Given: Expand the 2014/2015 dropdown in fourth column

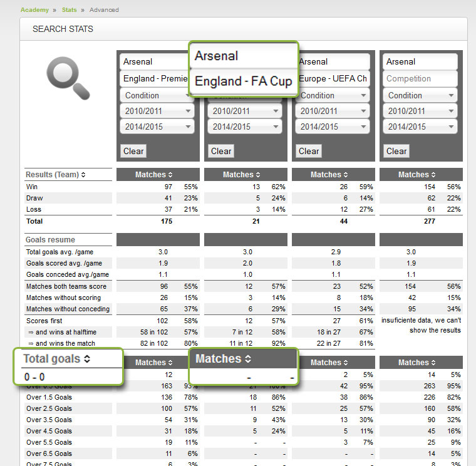Looking at the screenshot, I should pyautogui.click(x=421, y=127).
